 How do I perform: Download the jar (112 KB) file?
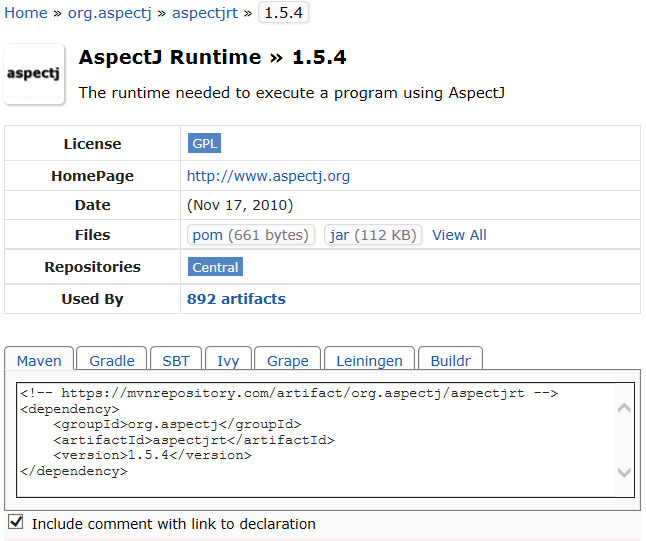click(373, 235)
